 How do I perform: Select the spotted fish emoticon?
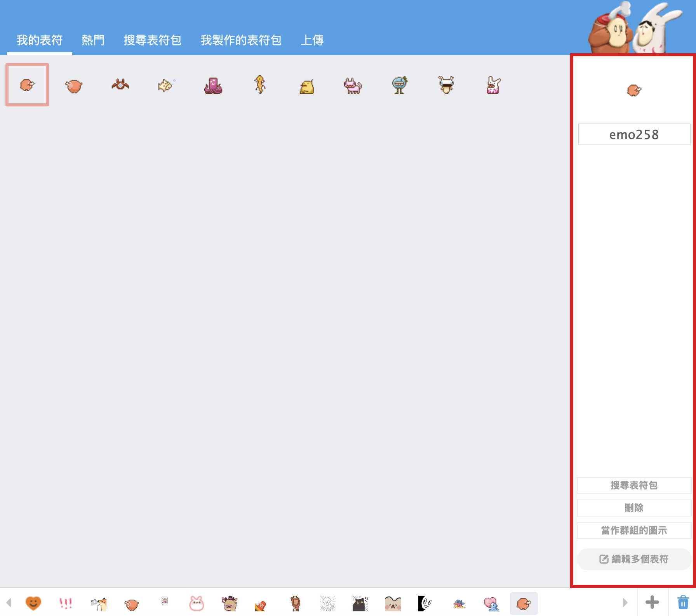point(166,85)
